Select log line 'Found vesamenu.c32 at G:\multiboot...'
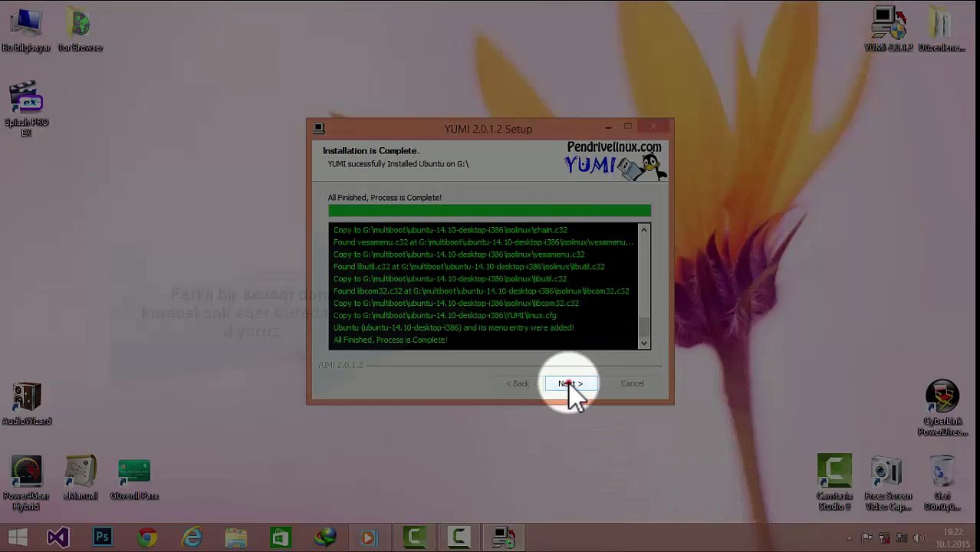This screenshot has height=552, width=980. pos(483,242)
